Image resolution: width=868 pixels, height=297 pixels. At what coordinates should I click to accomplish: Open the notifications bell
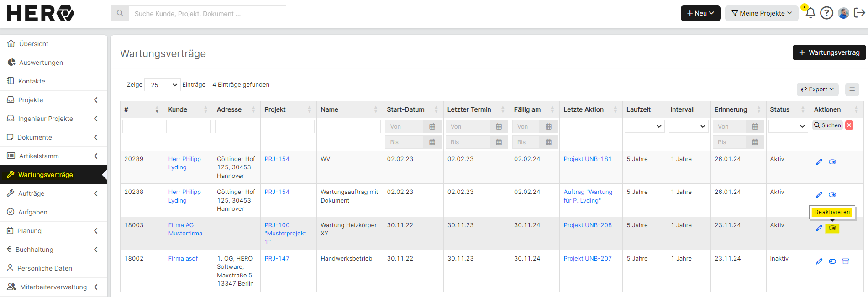pyautogui.click(x=810, y=13)
